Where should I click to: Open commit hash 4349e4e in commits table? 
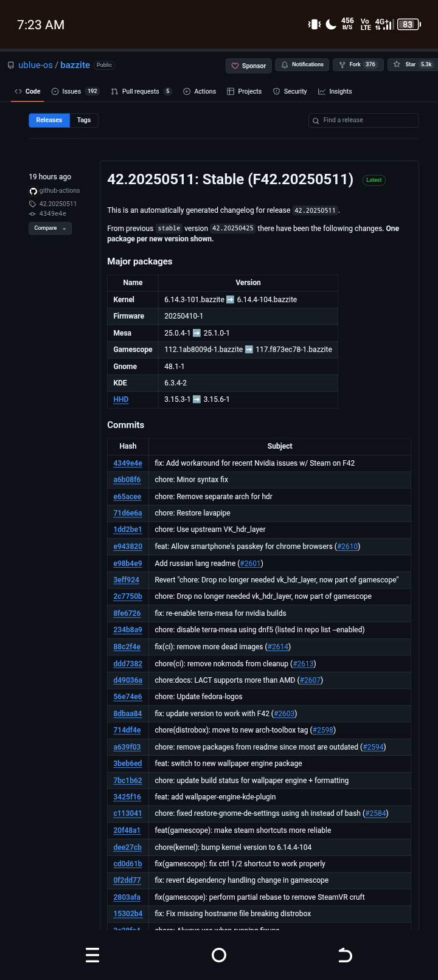pyautogui.click(x=128, y=463)
